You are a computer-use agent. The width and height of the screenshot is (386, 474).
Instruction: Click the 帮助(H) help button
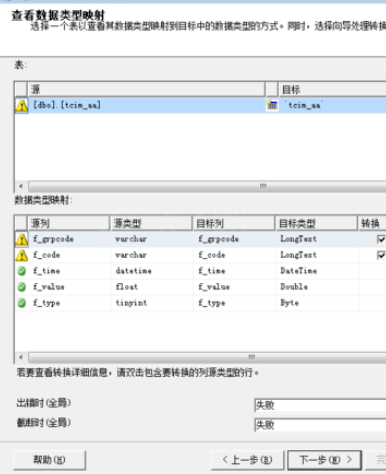click(49, 460)
